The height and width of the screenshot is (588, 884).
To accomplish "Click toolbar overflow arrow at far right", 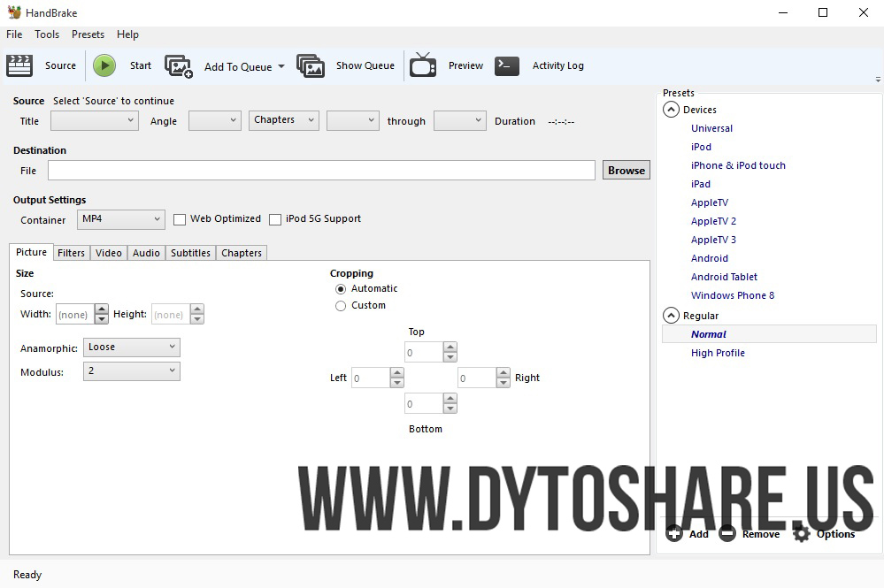I will [x=878, y=80].
